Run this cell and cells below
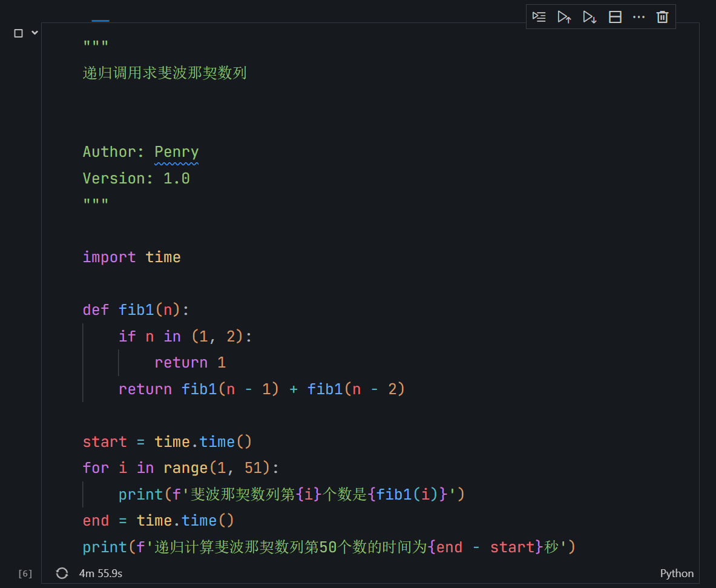 (590, 17)
